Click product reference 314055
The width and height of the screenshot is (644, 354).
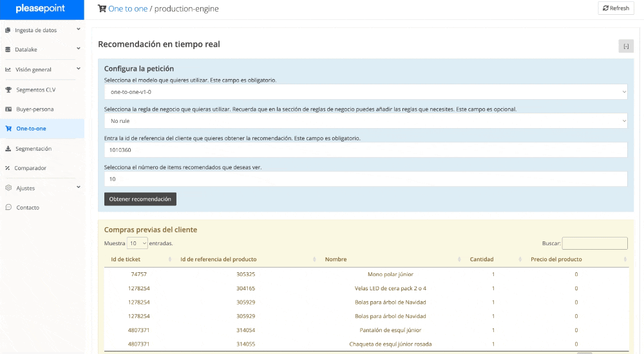click(245, 344)
